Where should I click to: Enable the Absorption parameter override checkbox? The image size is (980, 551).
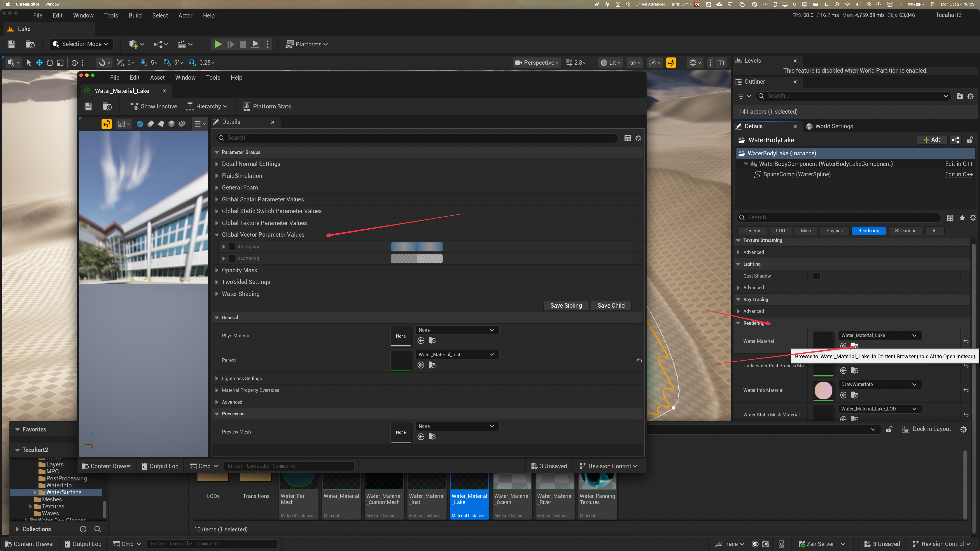click(x=232, y=247)
